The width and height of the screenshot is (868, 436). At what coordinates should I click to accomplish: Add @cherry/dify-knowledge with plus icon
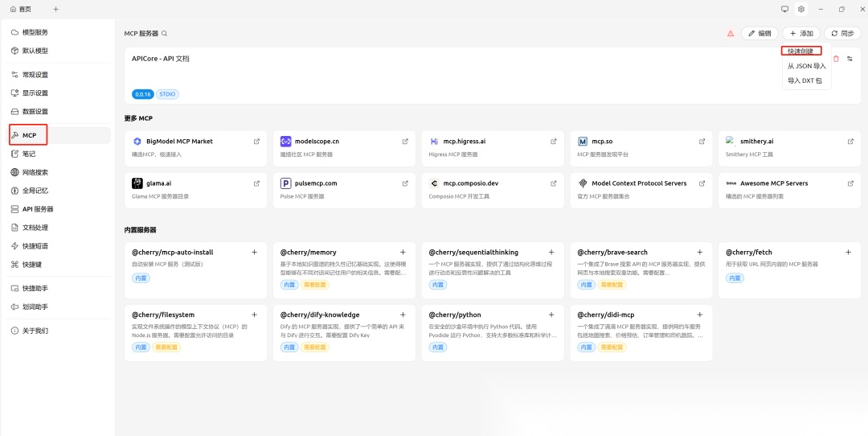[x=403, y=315]
